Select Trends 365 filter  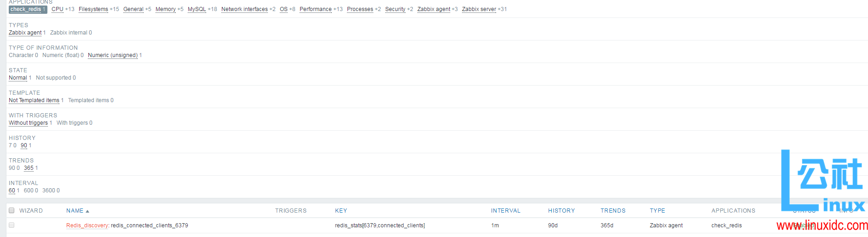pos(29,168)
